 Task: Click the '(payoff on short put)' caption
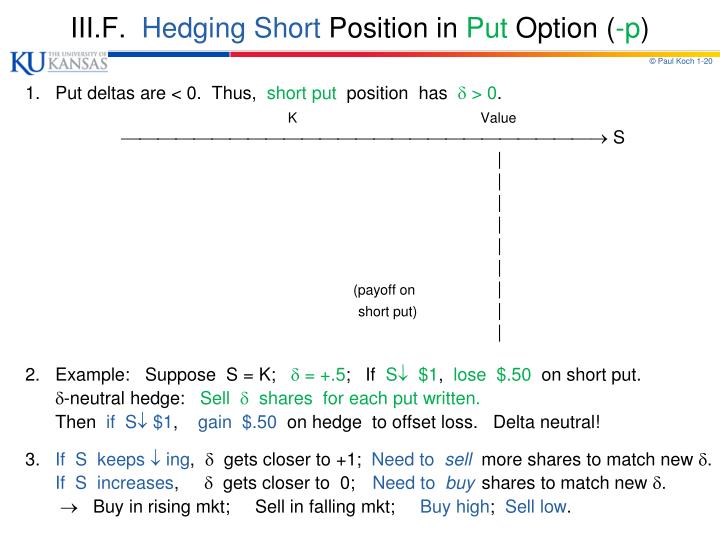385,301
